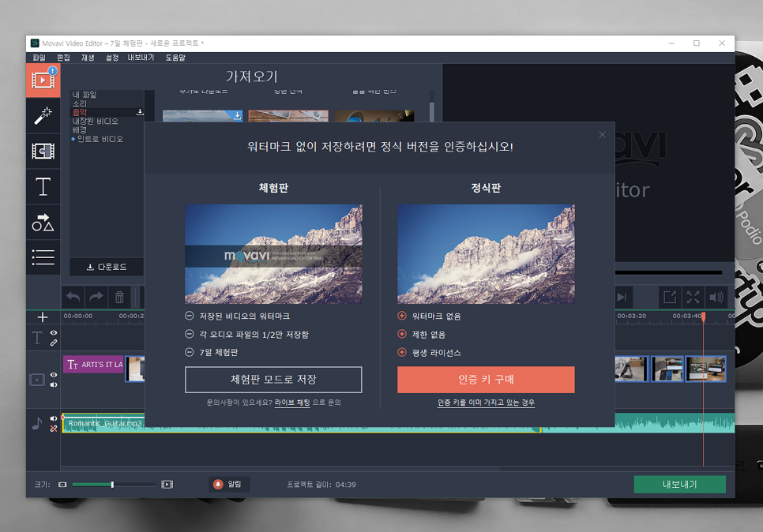Select 배경 in import list
Viewport: 763px width, 532px height.
click(79, 129)
